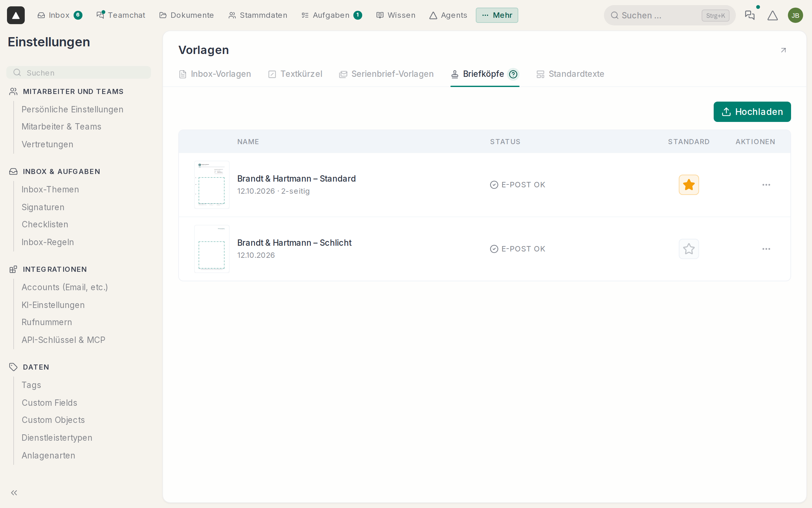Switch to Serienbrief-Vorlagen tab
The width and height of the screenshot is (812, 508).
point(386,74)
